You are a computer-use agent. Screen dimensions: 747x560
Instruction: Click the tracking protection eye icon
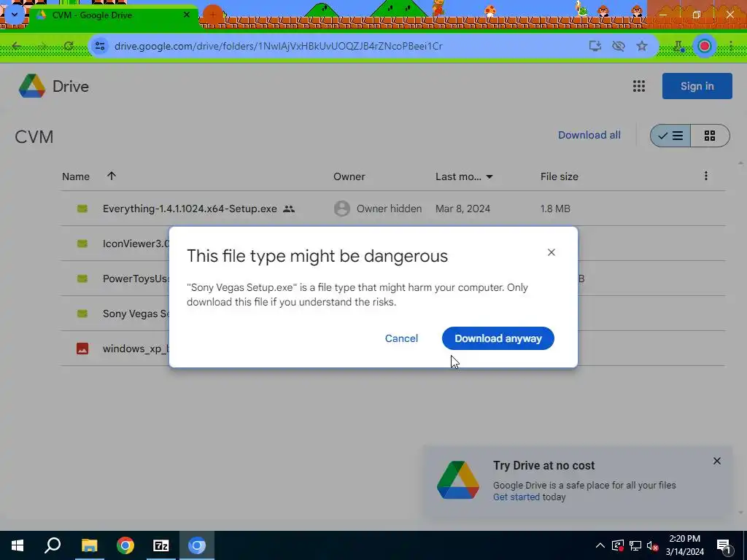point(619,46)
